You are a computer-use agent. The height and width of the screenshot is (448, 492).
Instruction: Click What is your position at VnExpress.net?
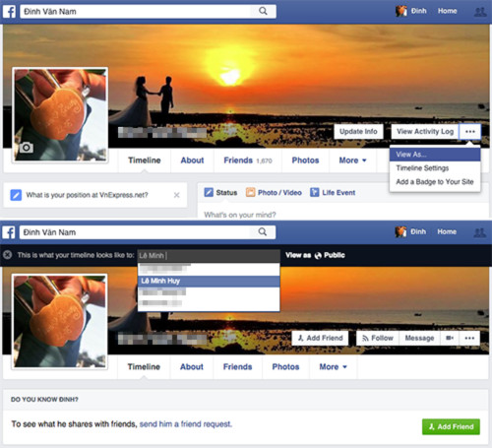tap(87, 195)
